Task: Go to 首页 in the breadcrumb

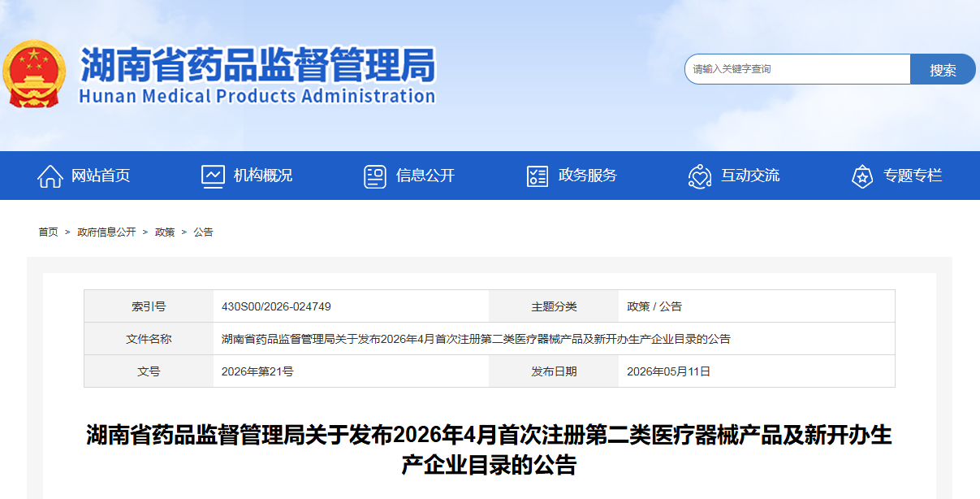Action: point(48,232)
